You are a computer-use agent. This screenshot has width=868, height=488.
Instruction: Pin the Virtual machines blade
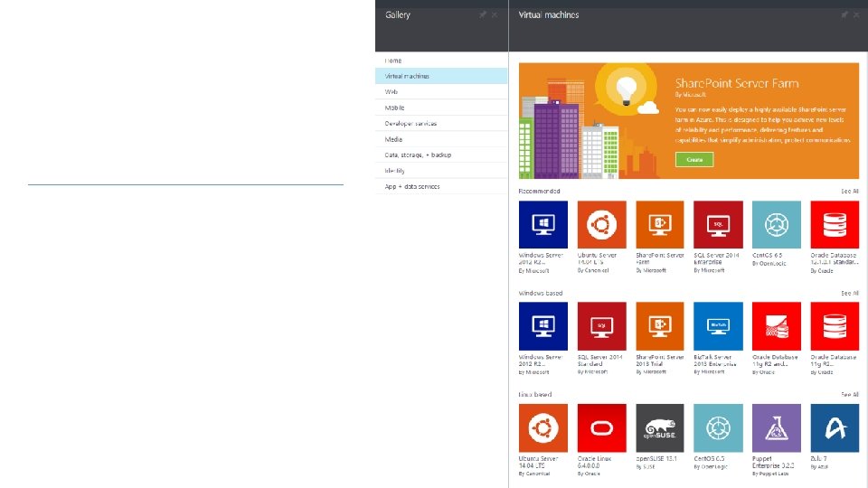844,15
